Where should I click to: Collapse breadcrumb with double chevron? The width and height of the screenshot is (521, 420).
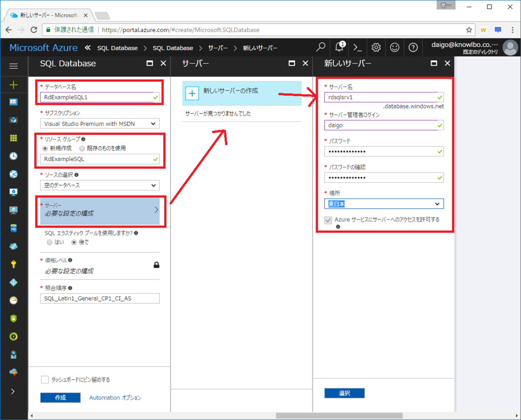(88, 48)
